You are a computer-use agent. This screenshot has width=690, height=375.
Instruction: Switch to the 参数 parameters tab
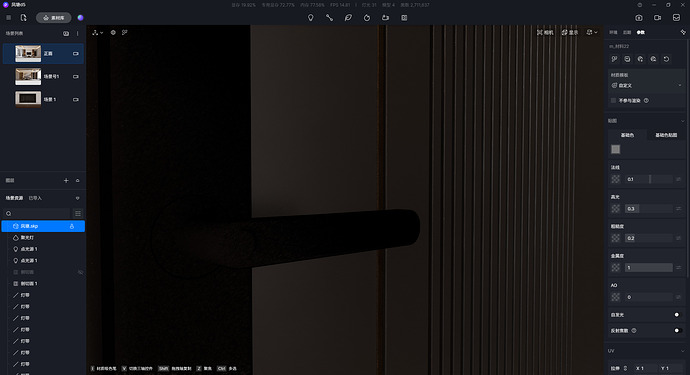pyautogui.click(x=641, y=33)
